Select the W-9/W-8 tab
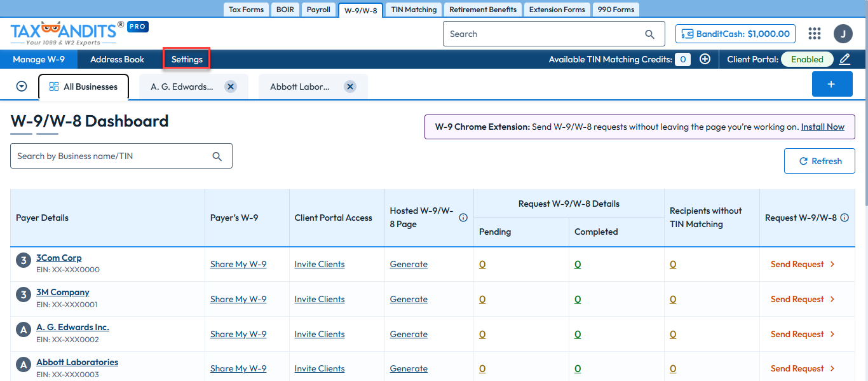868x381 pixels. click(360, 10)
